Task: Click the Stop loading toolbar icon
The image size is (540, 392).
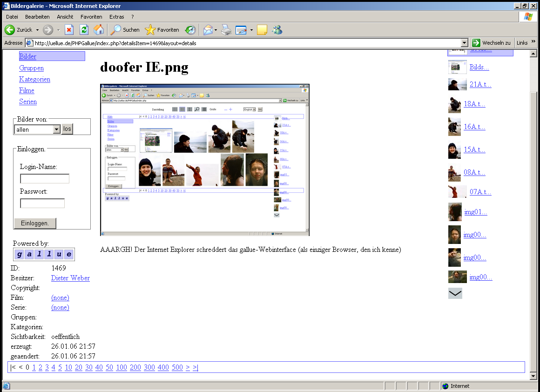Action: click(x=69, y=30)
